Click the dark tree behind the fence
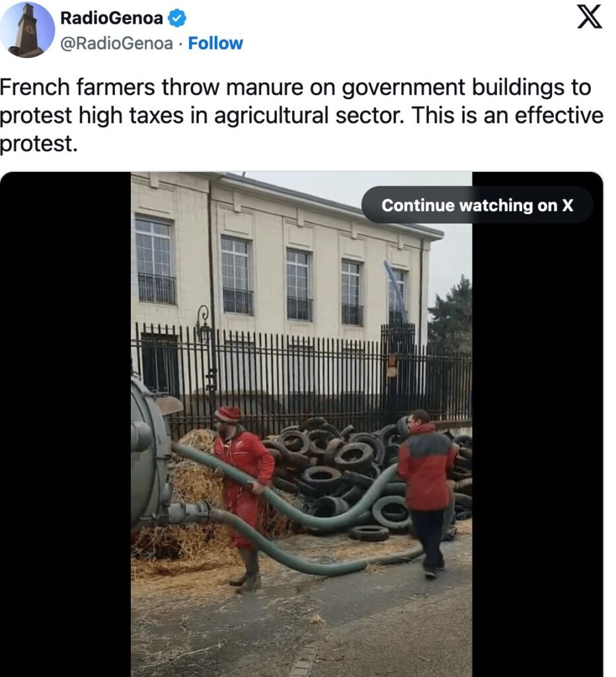The width and height of the screenshot is (616, 677). click(x=451, y=315)
